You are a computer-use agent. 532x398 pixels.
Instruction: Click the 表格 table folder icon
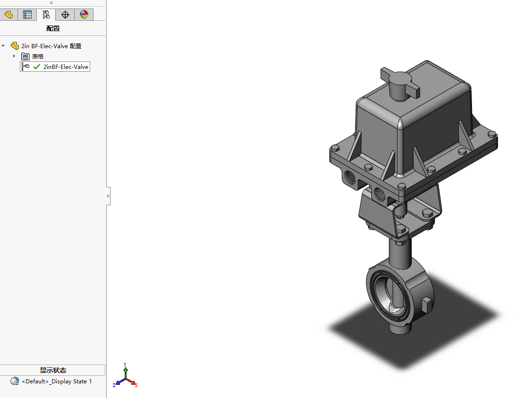pos(26,56)
